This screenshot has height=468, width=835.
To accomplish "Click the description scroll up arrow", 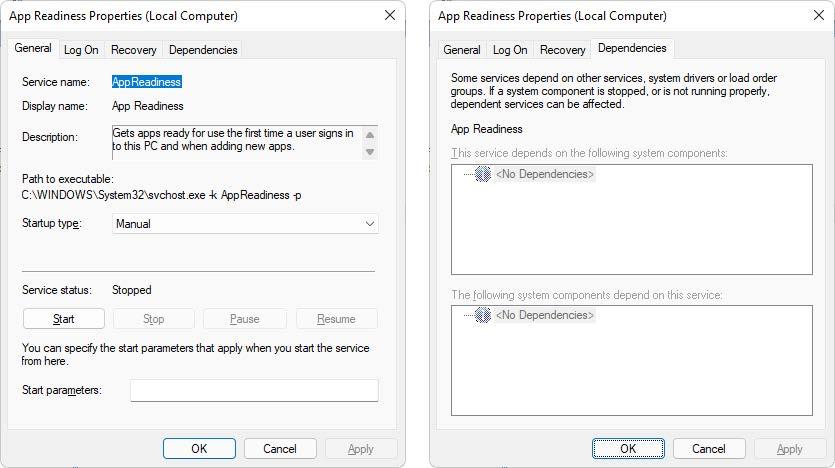I will [x=370, y=135].
